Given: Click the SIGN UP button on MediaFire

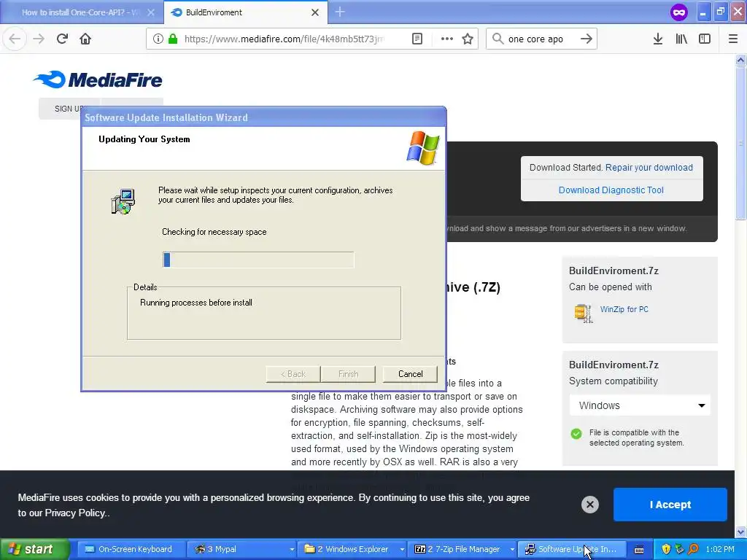Looking at the screenshot, I should 69,109.
